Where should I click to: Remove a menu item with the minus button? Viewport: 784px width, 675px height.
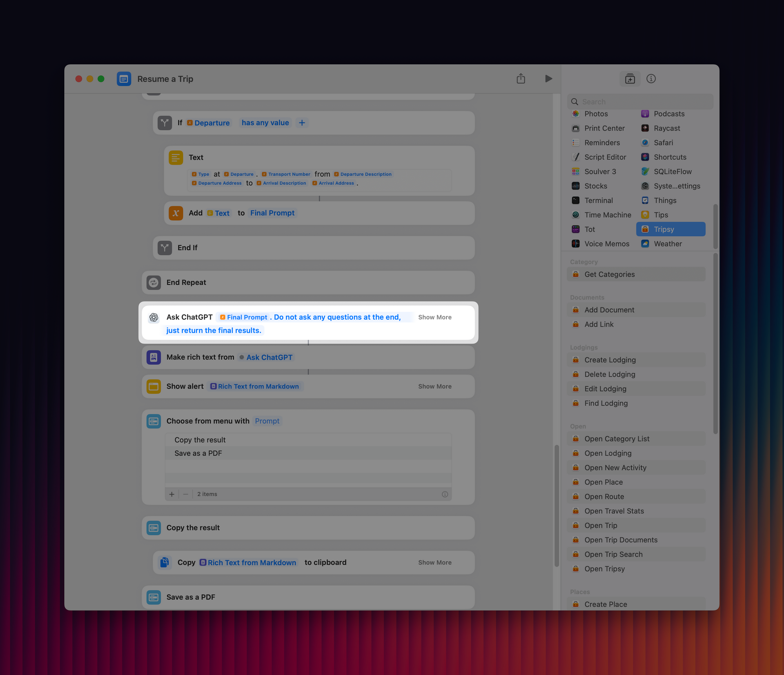coord(185,494)
